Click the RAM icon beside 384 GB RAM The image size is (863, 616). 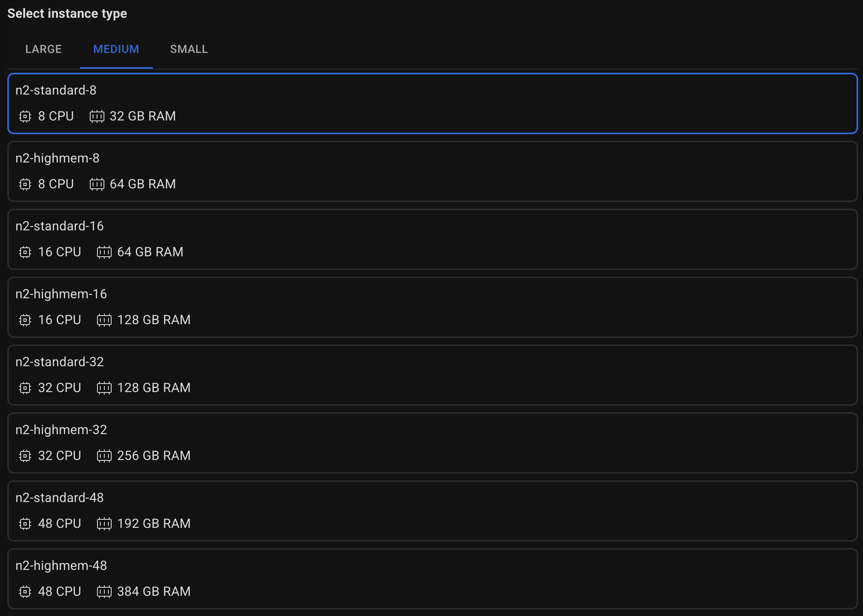coord(104,592)
